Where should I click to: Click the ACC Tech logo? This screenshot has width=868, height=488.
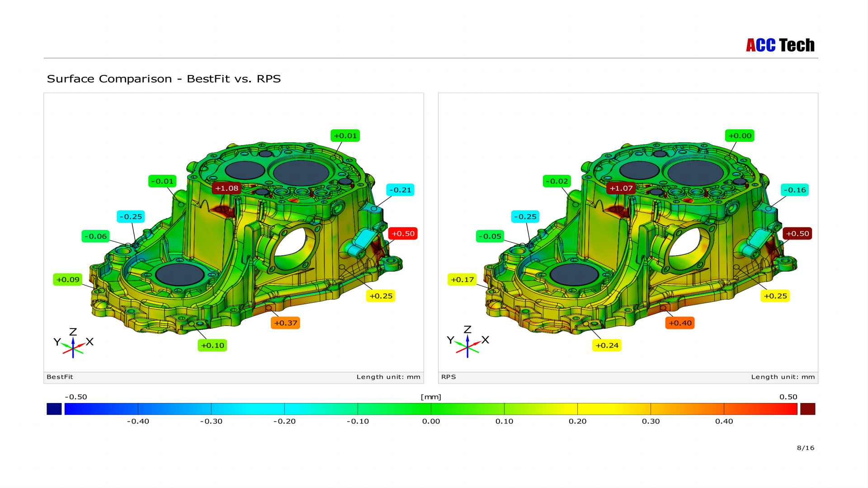(x=780, y=45)
